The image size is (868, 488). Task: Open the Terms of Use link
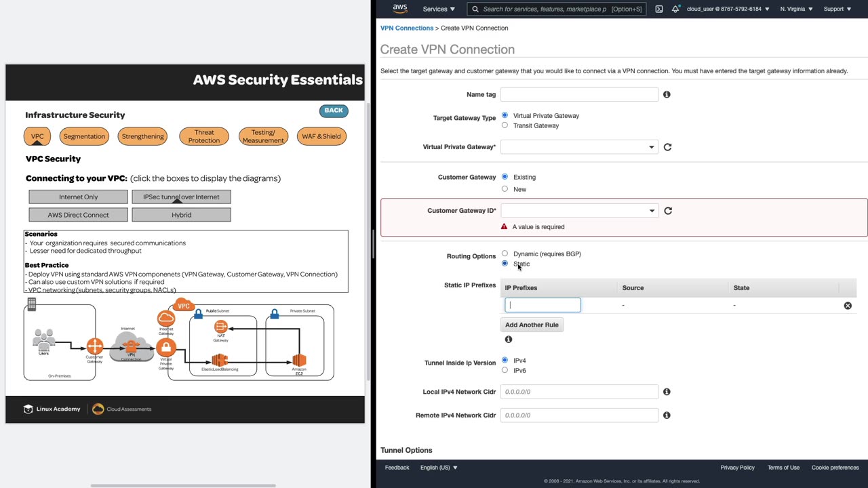point(783,468)
